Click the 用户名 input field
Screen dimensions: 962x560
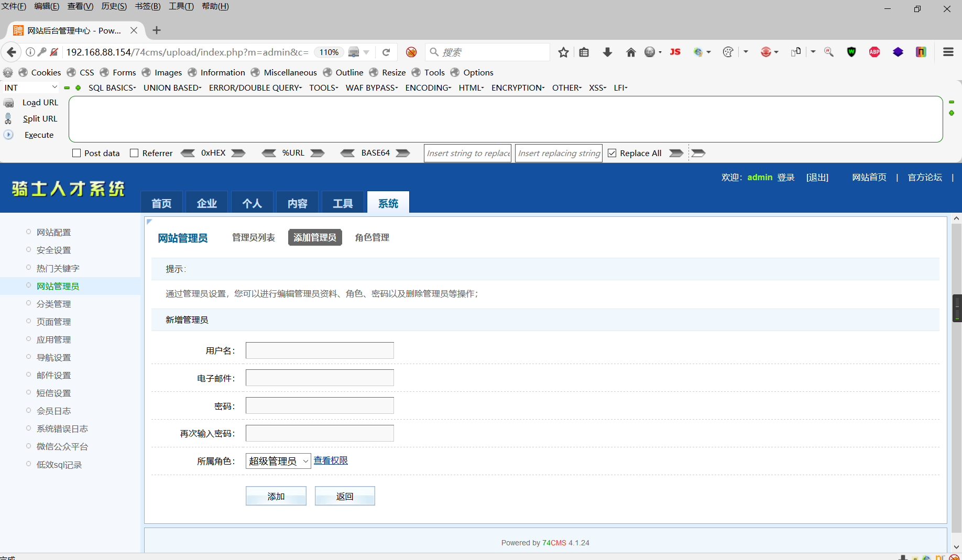pos(319,350)
